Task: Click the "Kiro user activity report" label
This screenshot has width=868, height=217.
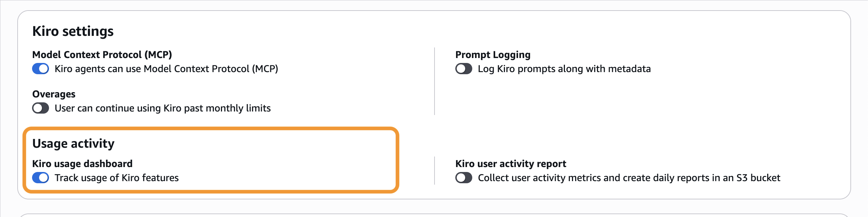Action: 511,164
